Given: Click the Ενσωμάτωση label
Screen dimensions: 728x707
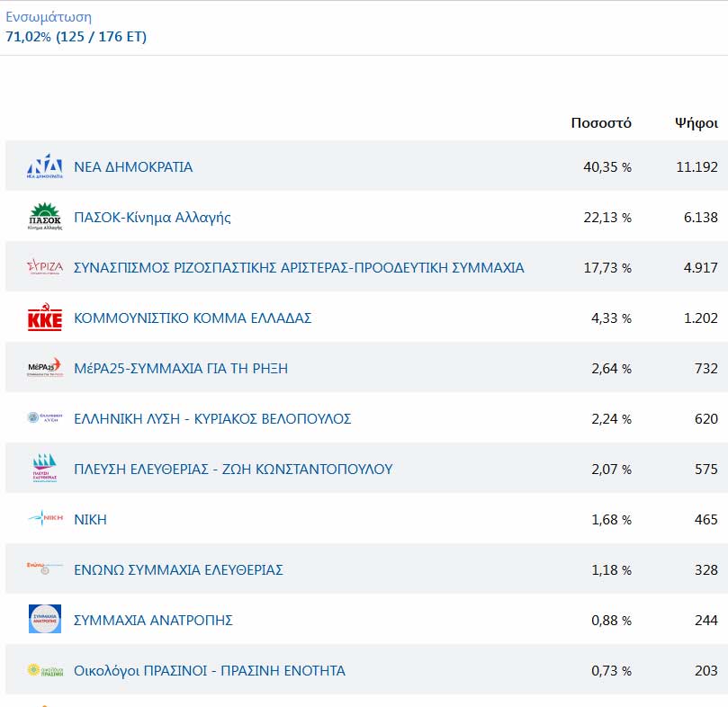Looking at the screenshot, I should (x=49, y=17).
